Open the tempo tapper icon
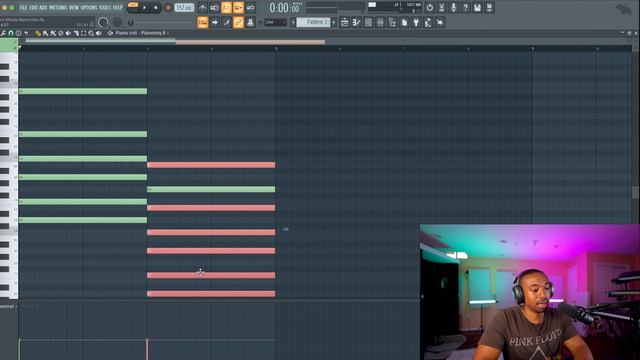The image size is (640, 360). [428, 22]
